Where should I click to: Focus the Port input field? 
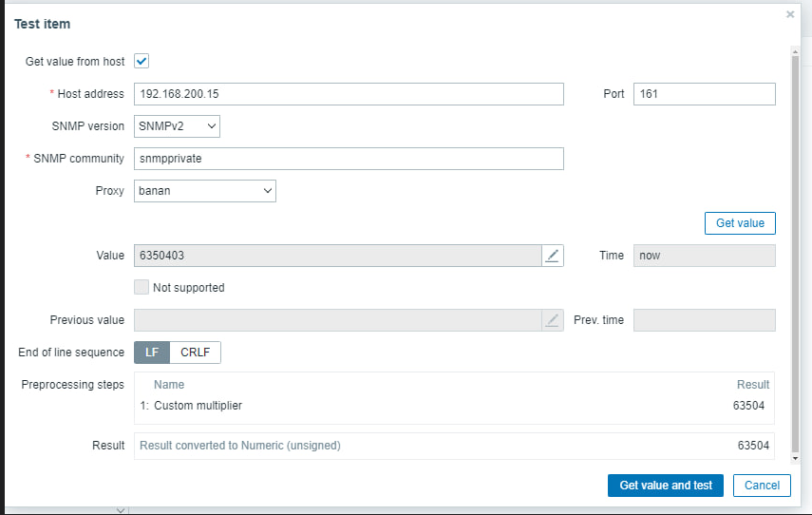click(x=704, y=94)
